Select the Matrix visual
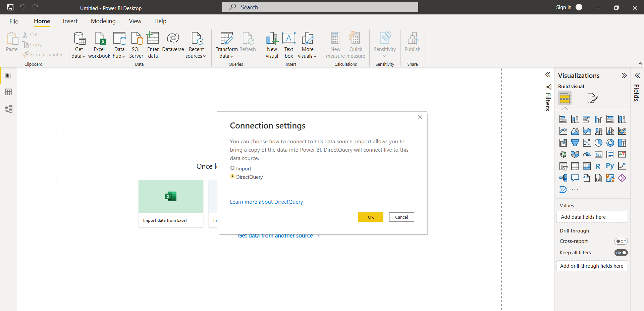Screen dimensions: 644x311 587,166
